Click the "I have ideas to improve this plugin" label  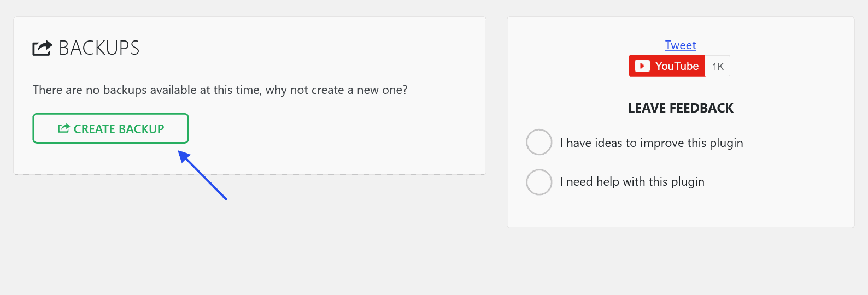651,143
